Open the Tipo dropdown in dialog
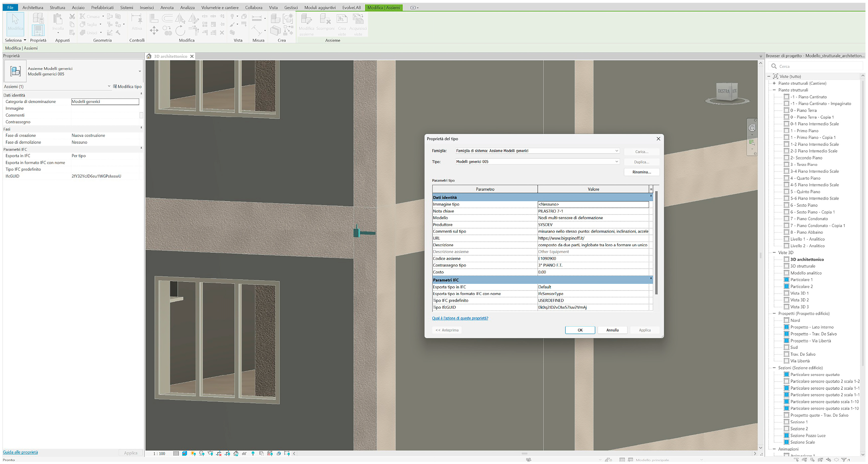The width and height of the screenshot is (868, 464). pos(616,162)
